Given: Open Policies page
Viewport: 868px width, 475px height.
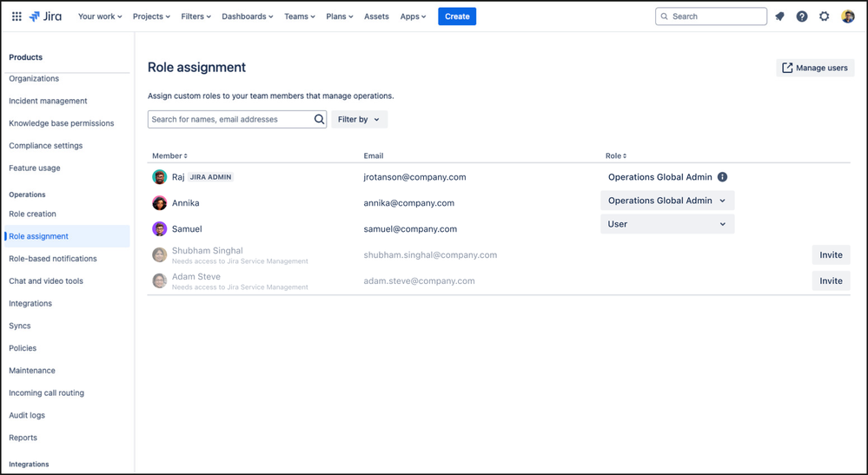Looking at the screenshot, I should coord(23,348).
